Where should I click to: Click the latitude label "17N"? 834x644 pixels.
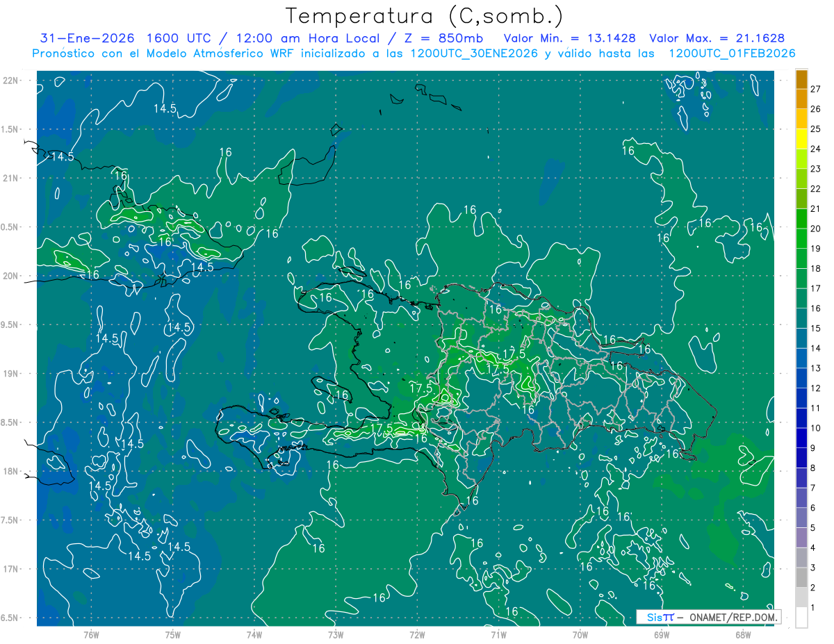(10, 569)
